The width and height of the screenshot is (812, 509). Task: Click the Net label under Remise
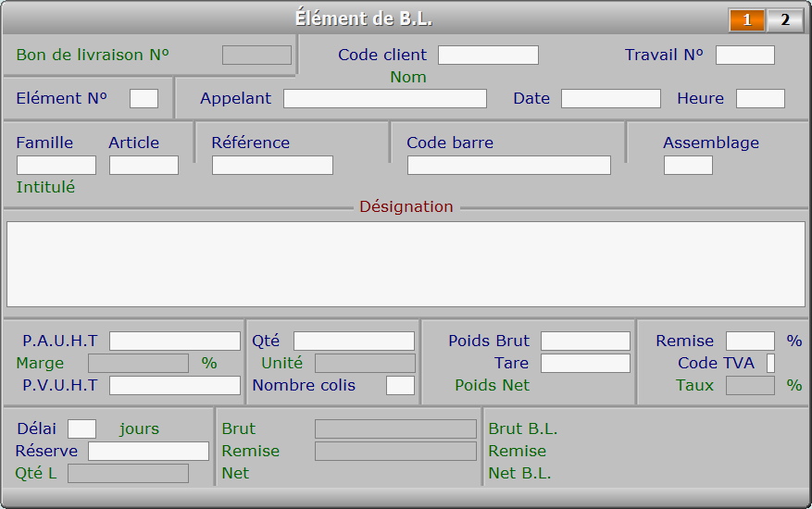235,473
